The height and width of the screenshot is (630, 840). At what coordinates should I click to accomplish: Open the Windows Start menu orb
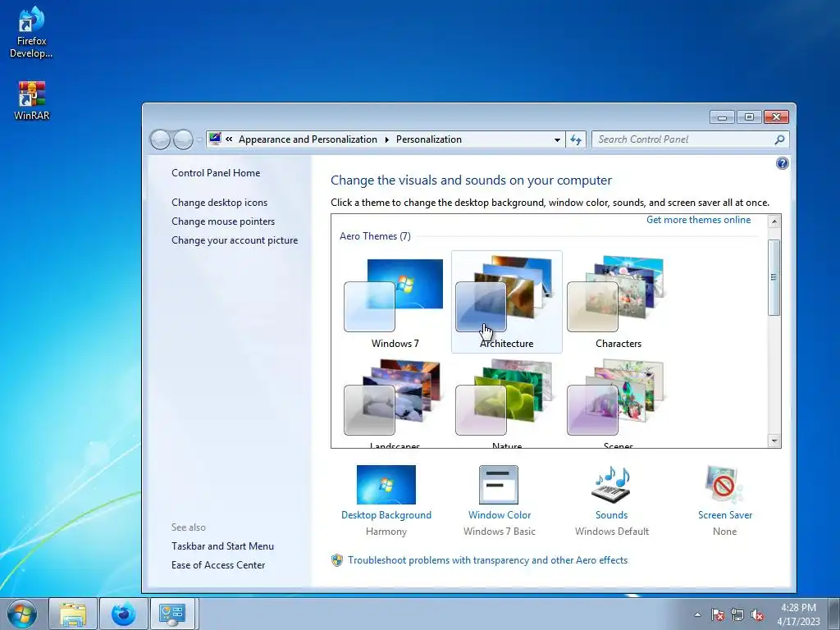tap(22, 614)
